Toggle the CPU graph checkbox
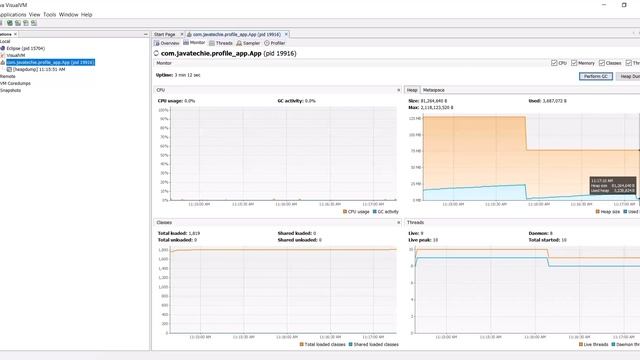The height and width of the screenshot is (360, 640). (x=554, y=63)
